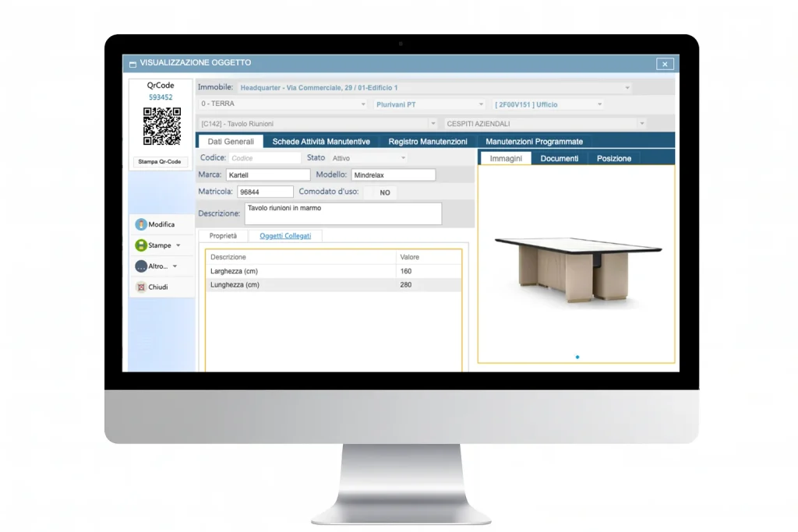Screen dimensions: 798x532
Task: Expand the 0 - TERRA floor dropdown
Action: coord(363,104)
